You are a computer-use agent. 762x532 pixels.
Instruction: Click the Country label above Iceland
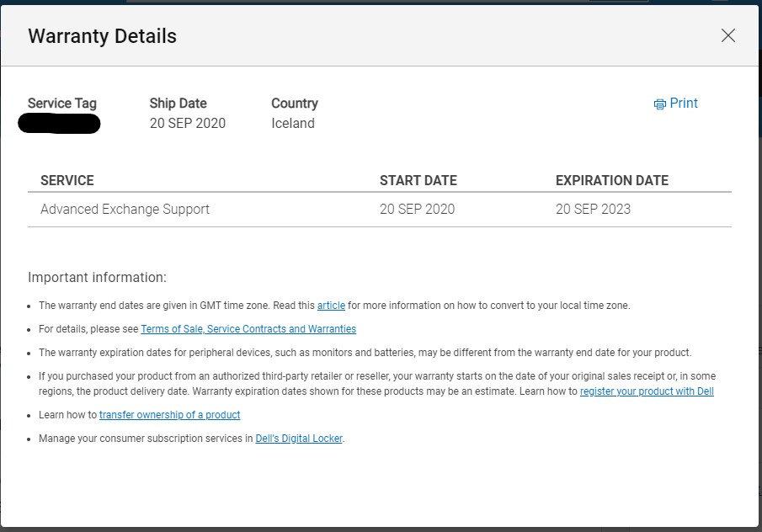[x=294, y=104]
